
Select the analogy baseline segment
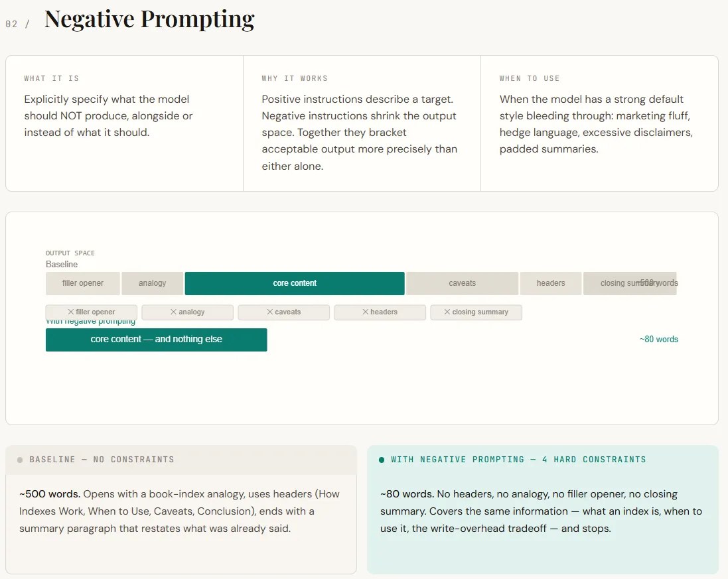[152, 283]
